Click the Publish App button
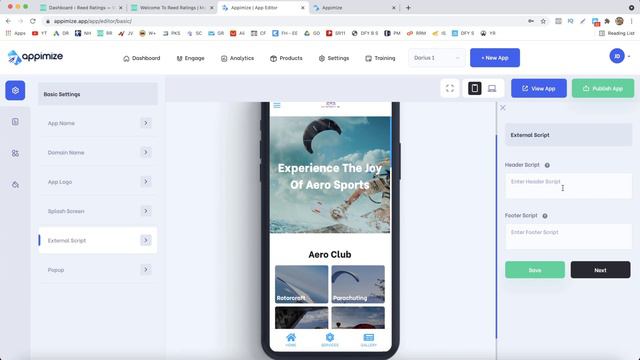 point(603,88)
